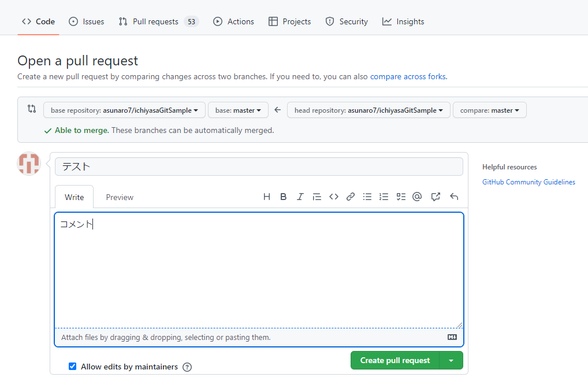The width and height of the screenshot is (588, 381).
Task: Click the Open a pull request heading
Action: pos(77,61)
